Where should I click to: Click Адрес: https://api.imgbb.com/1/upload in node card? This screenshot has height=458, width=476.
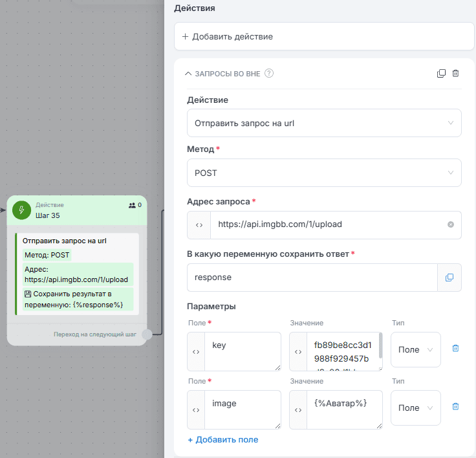(78, 274)
